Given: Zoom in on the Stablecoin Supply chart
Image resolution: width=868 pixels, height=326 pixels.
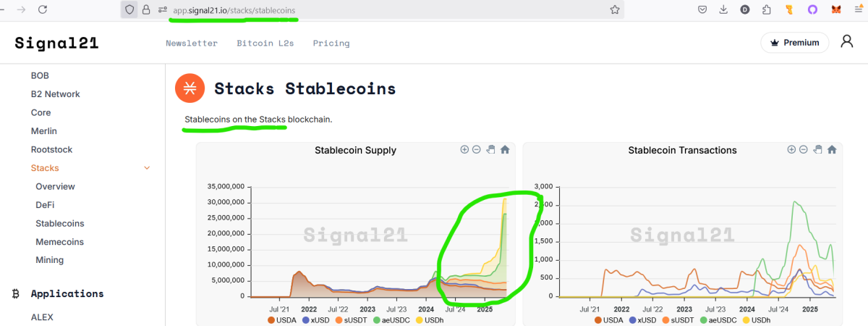Looking at the screenshot, I should pos(464,149).
